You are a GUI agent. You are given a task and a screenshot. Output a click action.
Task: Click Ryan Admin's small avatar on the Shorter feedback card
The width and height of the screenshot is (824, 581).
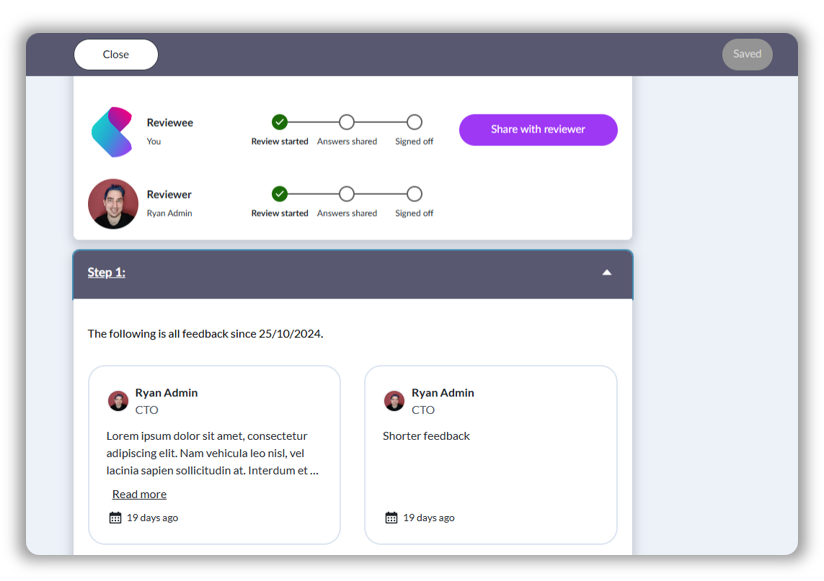pyautogui.click(x=394, y=401)
